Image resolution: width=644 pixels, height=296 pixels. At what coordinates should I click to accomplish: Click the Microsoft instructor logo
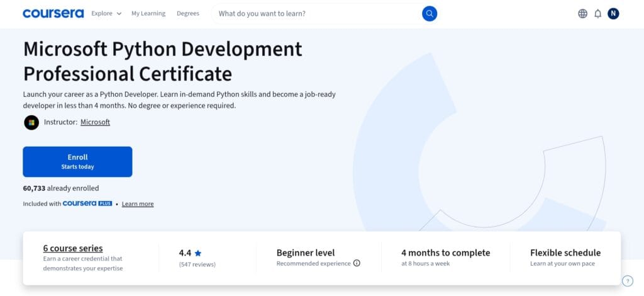(x=31, y=123)
